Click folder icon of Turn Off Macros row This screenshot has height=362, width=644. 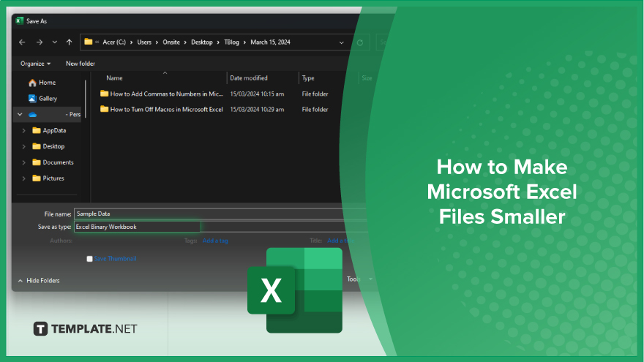pos(105,109)
